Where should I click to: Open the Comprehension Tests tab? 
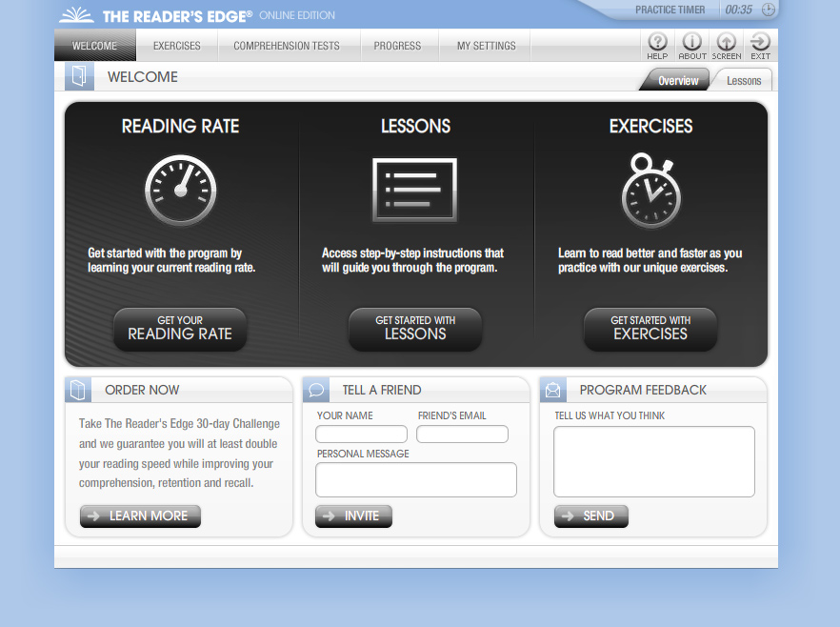(x=287, y=46)
